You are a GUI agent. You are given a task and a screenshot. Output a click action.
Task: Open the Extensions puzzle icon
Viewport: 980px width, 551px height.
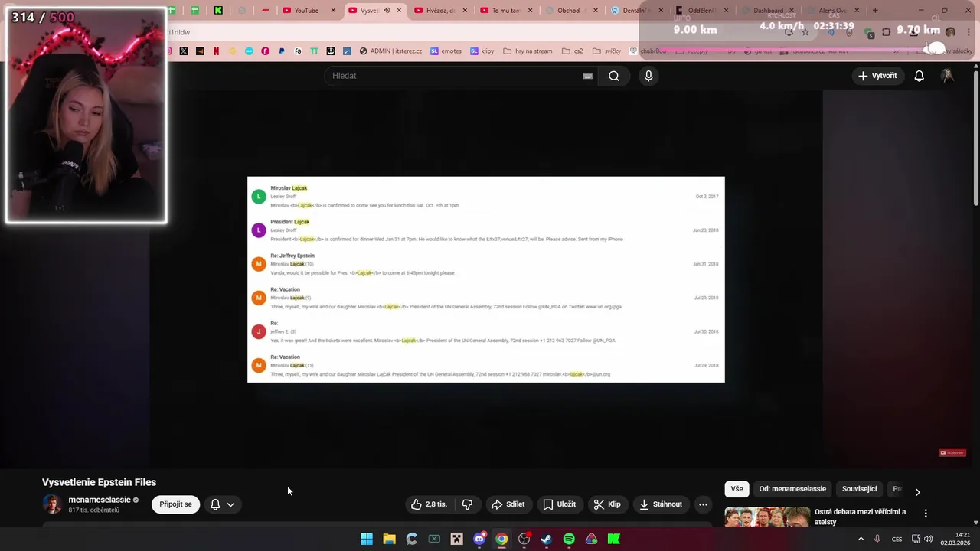(x=886, y=32)
